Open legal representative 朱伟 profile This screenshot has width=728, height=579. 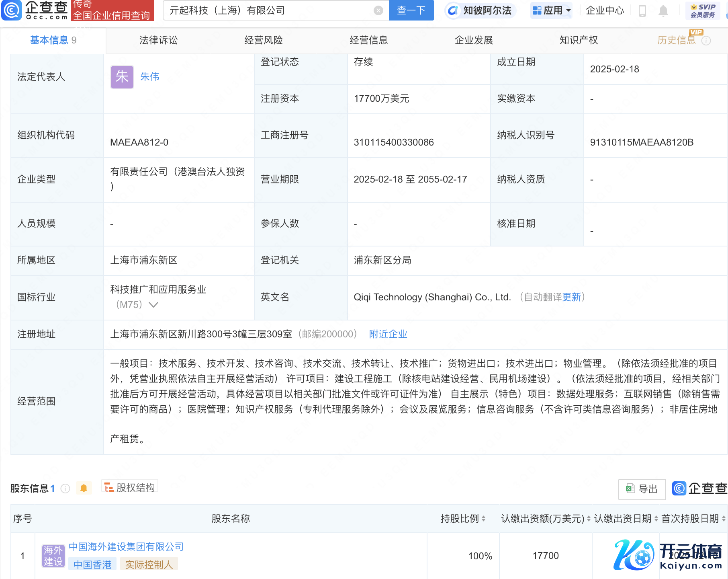coord(150,77)
